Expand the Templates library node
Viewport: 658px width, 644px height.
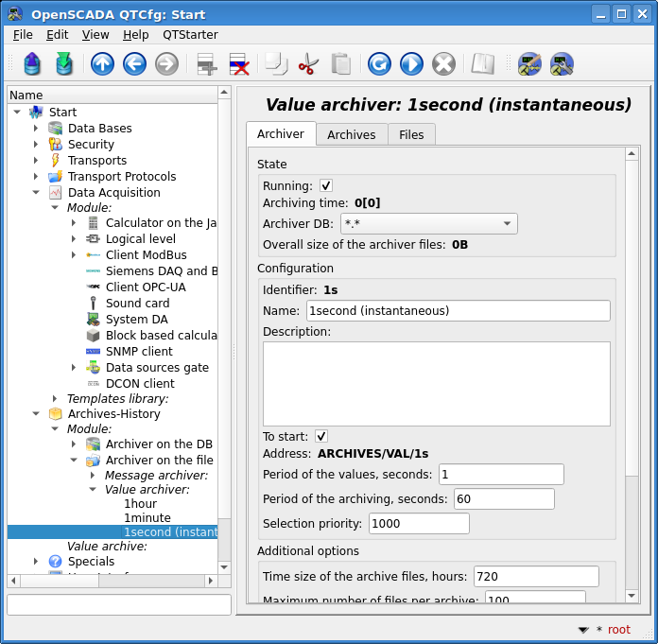point(55,398)
